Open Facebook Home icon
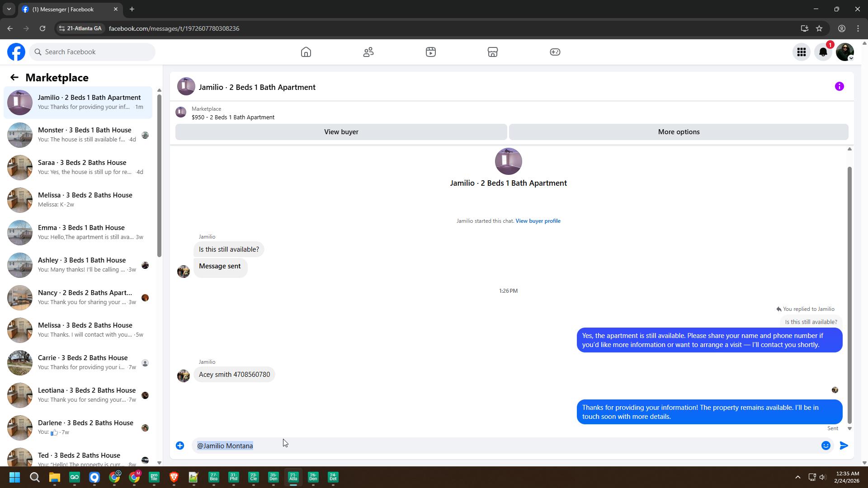The height and width of the screenshot is (488, 868). point(306,52)
